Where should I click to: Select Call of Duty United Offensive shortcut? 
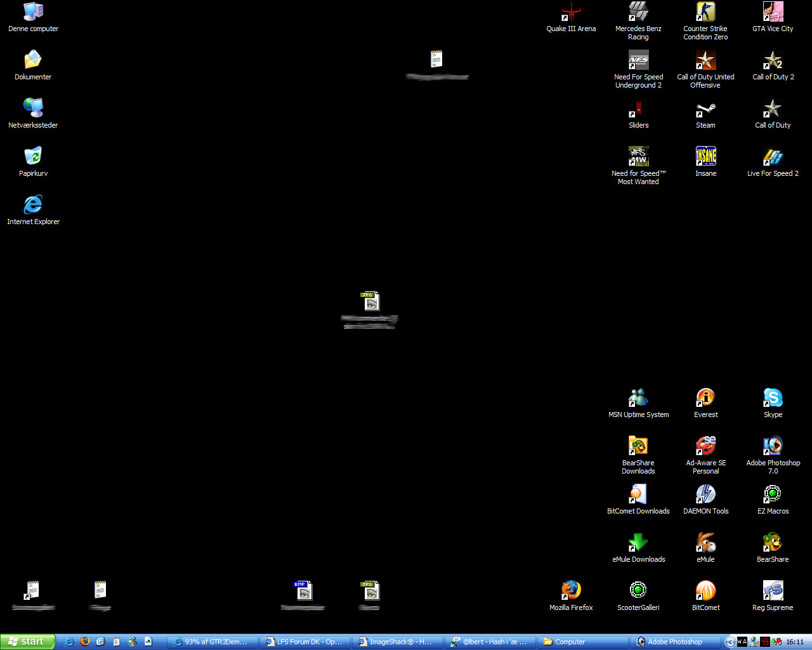(705, 69)
